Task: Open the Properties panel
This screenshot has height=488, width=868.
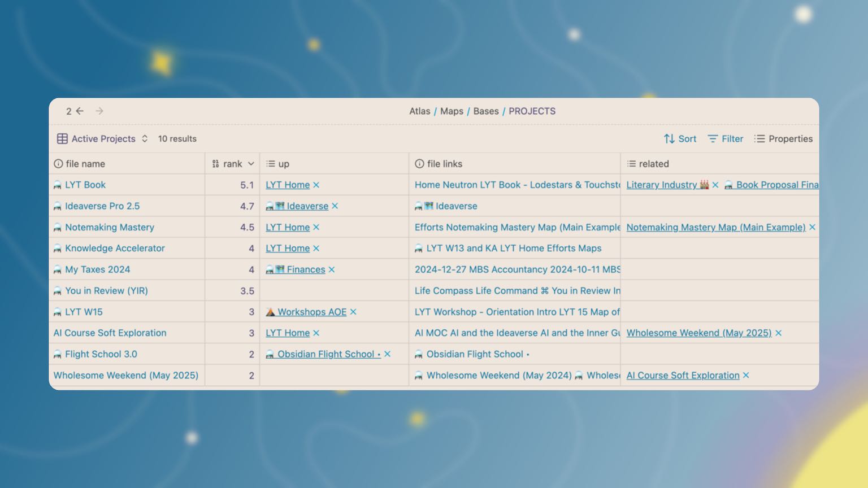Action: pos(783,139)
